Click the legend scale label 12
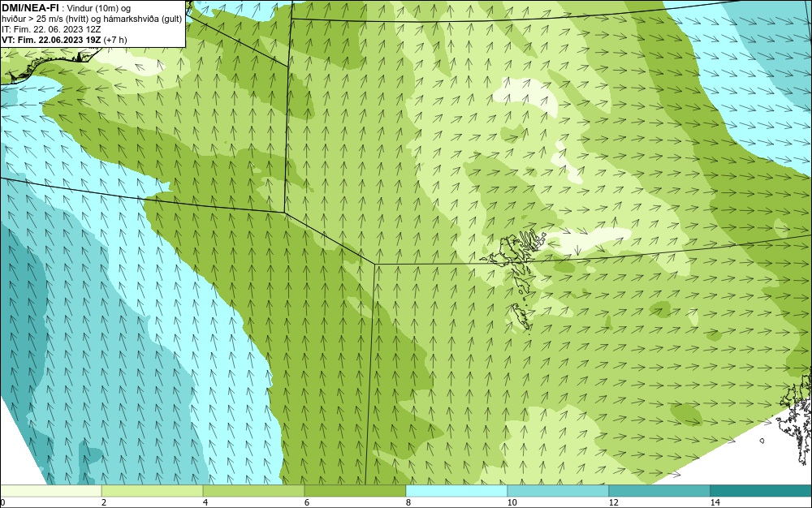The height and width of the screenshot is (508, 812). coord(613,502)
